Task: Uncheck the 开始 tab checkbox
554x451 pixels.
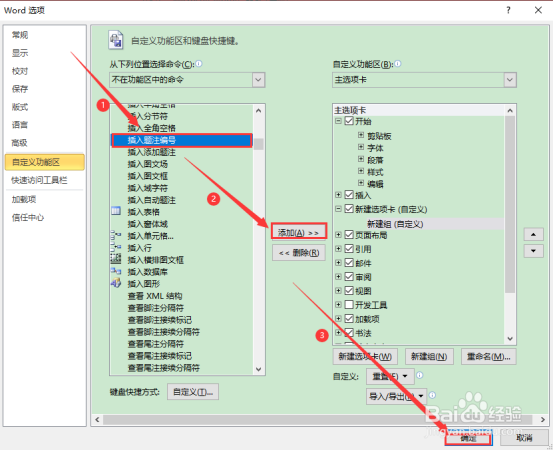Action: click(349, 121)
